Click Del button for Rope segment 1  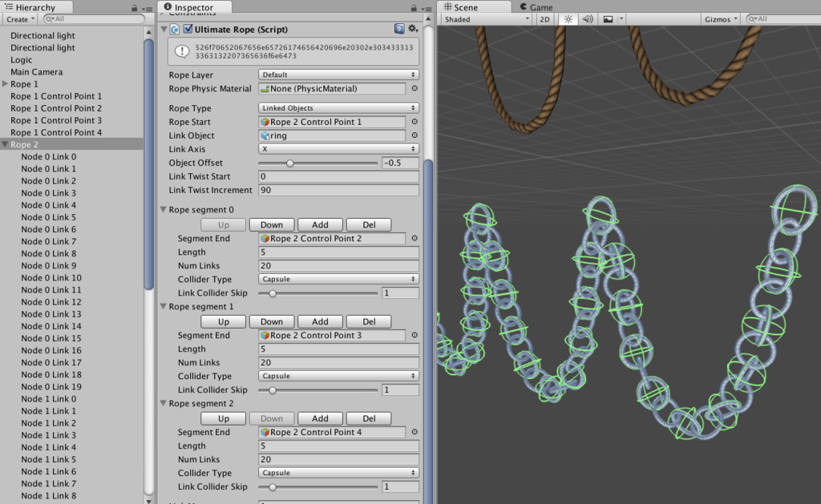[x=369, y=321]
